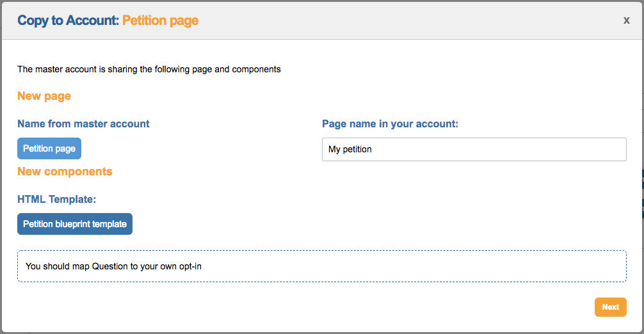Click the word 'Question' in the note

click(110, 266)
